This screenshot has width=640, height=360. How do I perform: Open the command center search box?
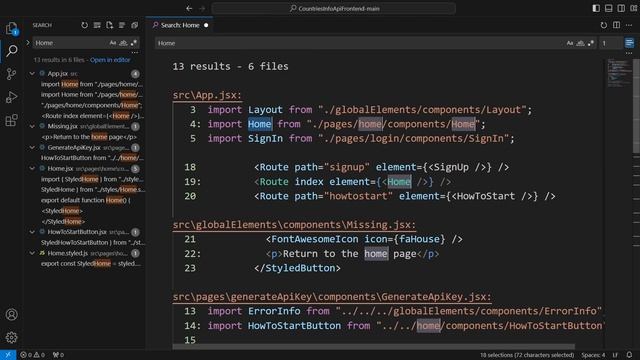pyautogui.click(x=334, y=8)
